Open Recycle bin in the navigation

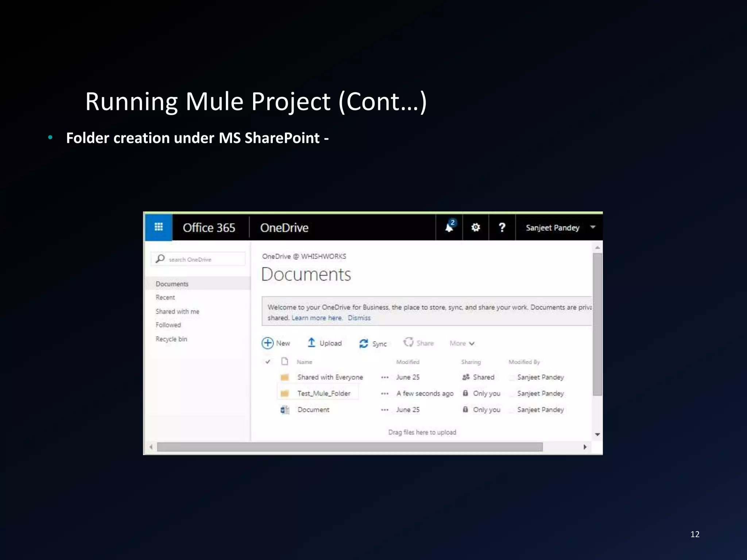pyautogui.click(x=171, y=339)
